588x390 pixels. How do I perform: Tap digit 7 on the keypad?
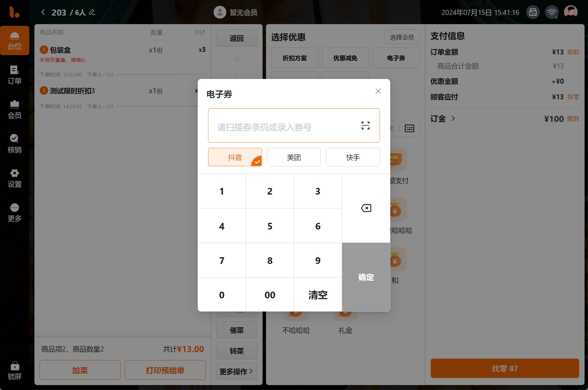222,260
